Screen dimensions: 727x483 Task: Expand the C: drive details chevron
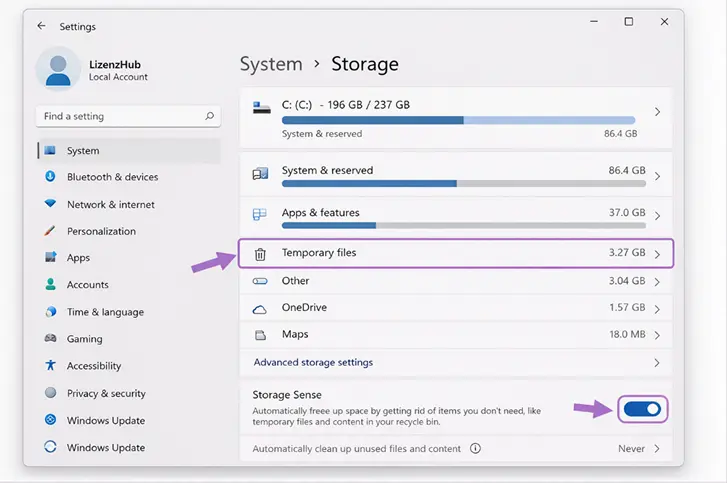657,112
